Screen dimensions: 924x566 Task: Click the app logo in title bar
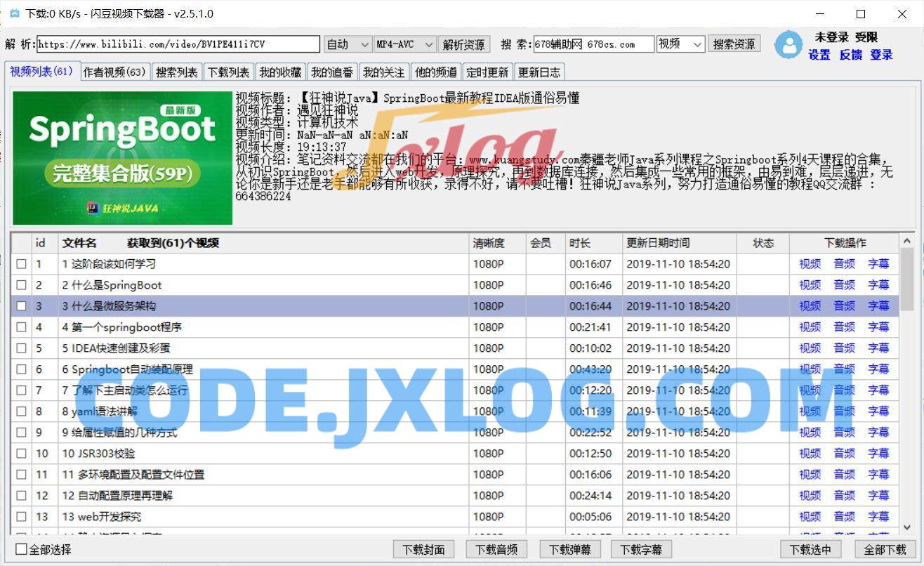click(x=14, y=13)
